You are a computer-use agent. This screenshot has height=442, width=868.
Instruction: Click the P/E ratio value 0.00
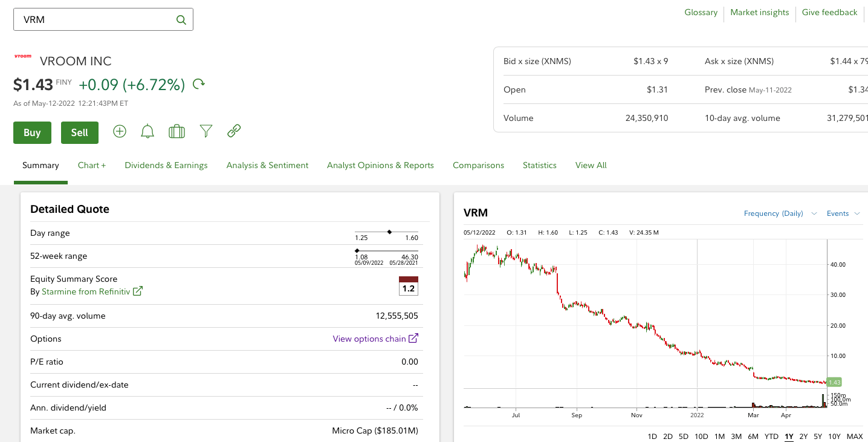point(410,362)
